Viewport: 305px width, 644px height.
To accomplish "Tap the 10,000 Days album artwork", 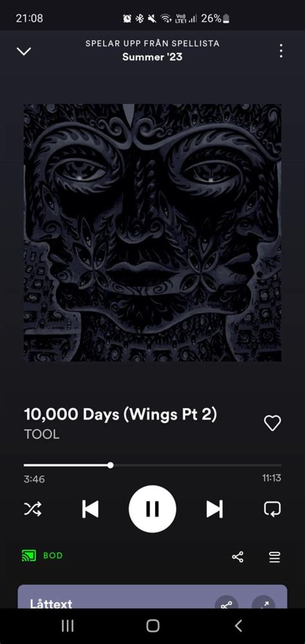I will [x=152, y=233].
